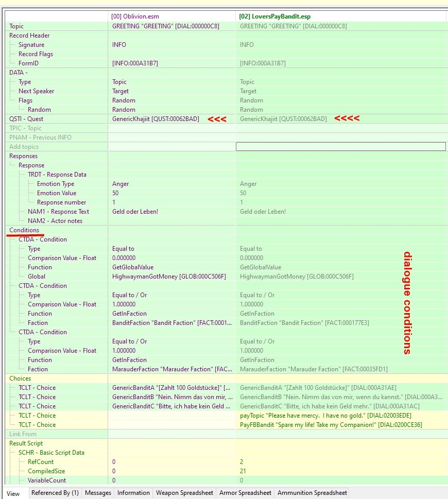This screenshot has height=499, width=448.
Task: Select the VariableCount row label
Action: point(47,480)
